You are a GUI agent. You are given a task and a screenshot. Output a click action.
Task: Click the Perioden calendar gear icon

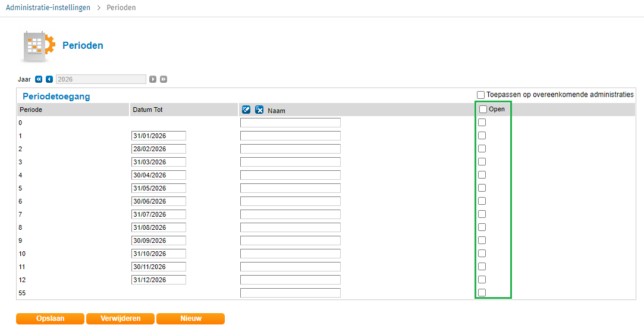coord(39,46)
